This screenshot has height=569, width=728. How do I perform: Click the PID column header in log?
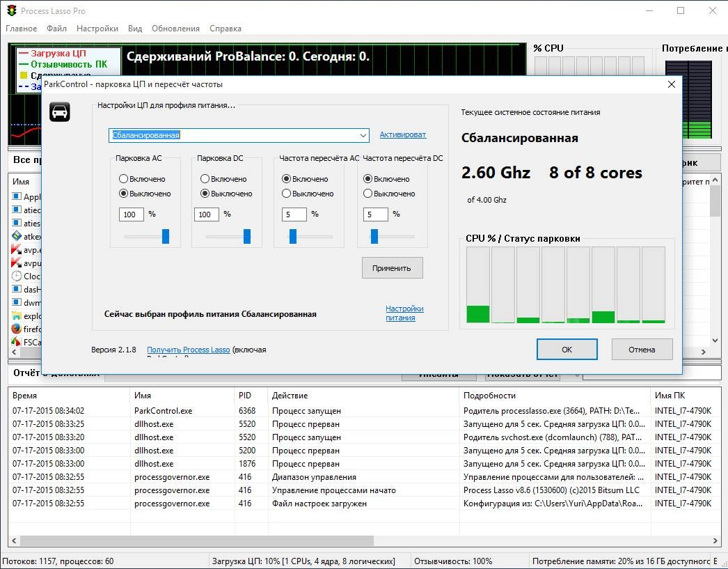[x=251, y=396]
